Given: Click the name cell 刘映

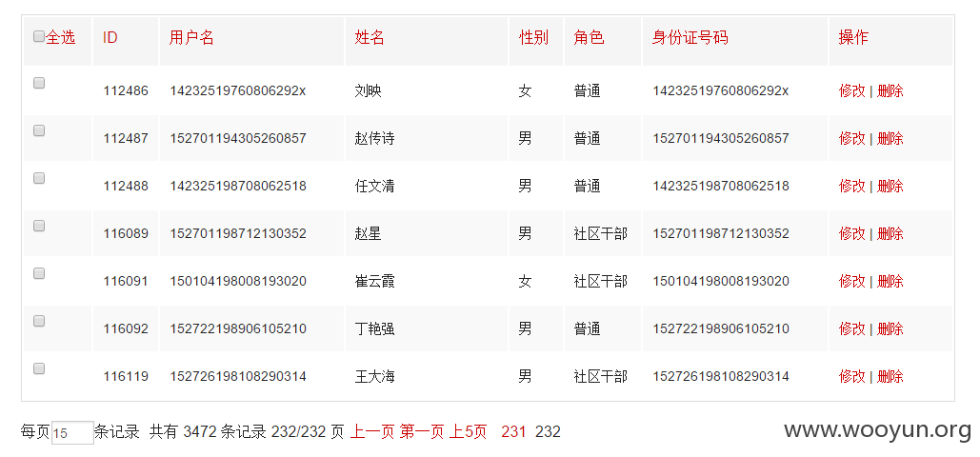Looking at the screenshot, I should coord(368,90).
